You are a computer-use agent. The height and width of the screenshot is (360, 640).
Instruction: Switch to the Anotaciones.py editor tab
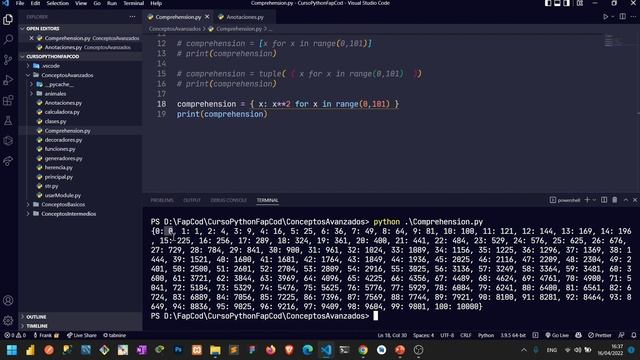click(245, 17)
